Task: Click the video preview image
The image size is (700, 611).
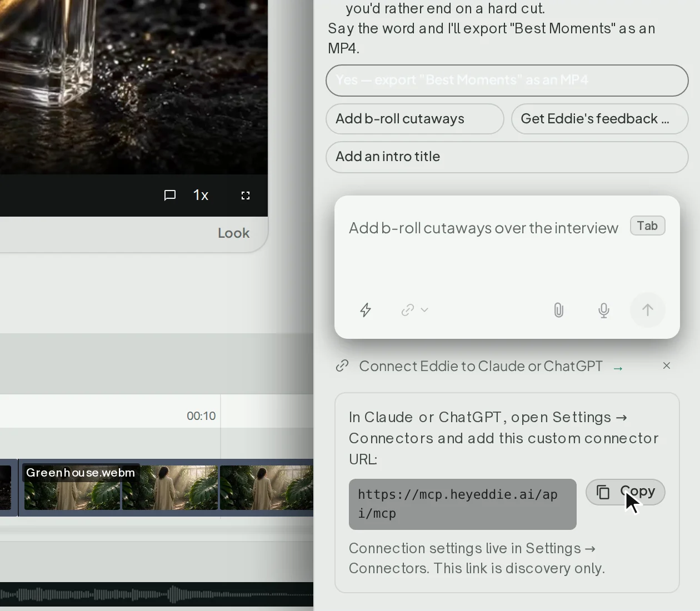Action: (134, 87)
